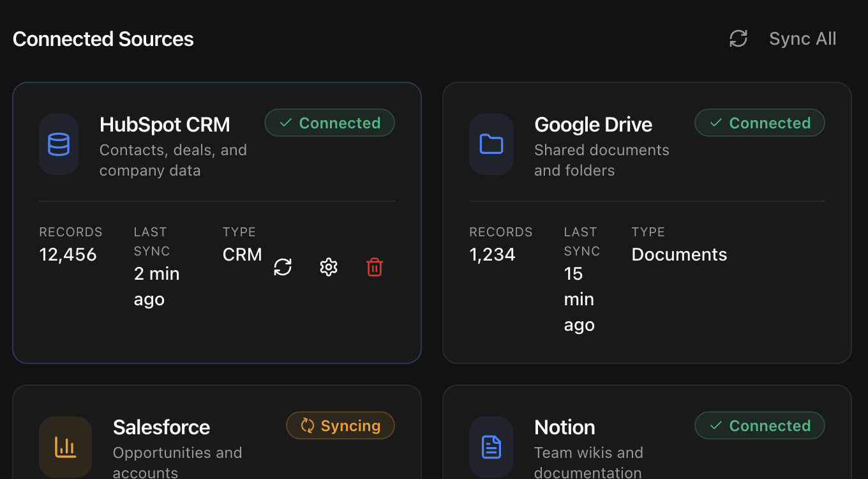
Task: Click the Connected badge on Google Drive
Action: click(759, 123)
